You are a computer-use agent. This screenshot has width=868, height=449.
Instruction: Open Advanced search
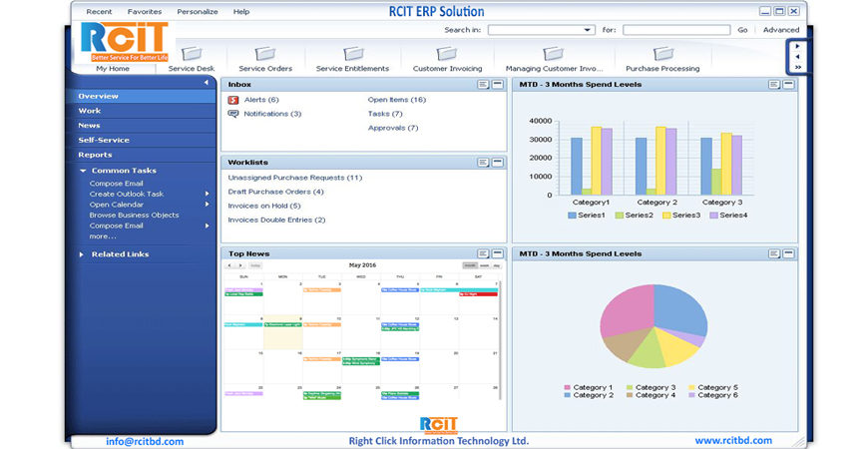pos(781,30)
